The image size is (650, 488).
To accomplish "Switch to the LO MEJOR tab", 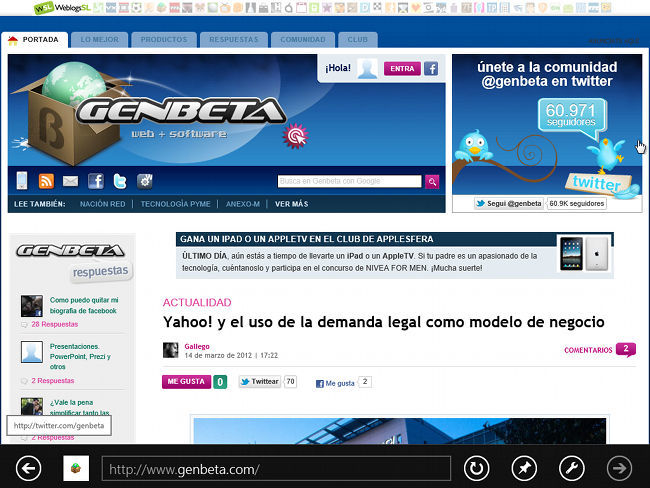I will click(99, 40).
